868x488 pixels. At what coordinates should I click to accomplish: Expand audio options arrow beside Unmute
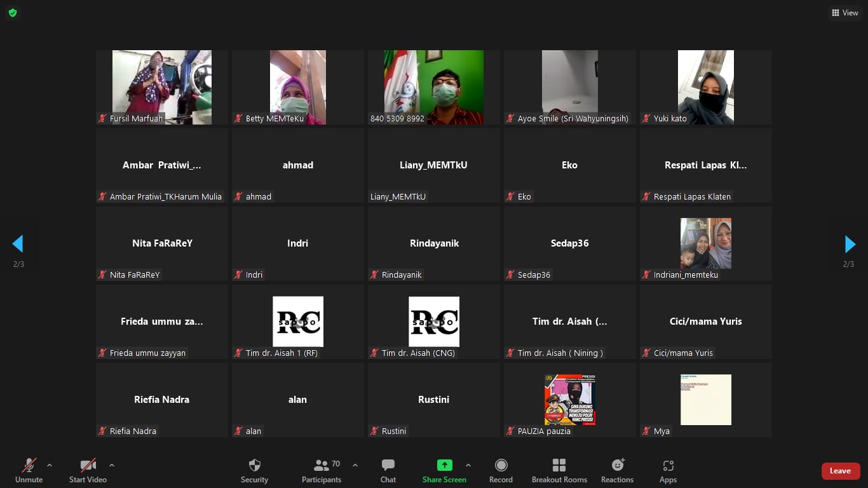pos(50,465)
